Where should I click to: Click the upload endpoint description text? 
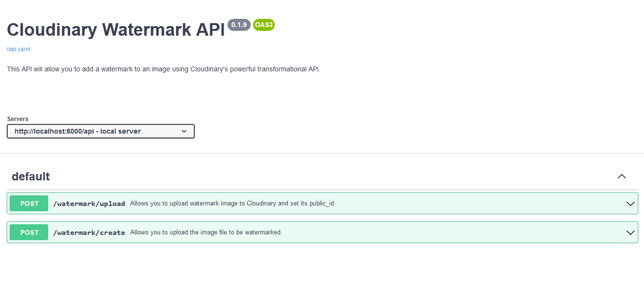coord(233,203)
